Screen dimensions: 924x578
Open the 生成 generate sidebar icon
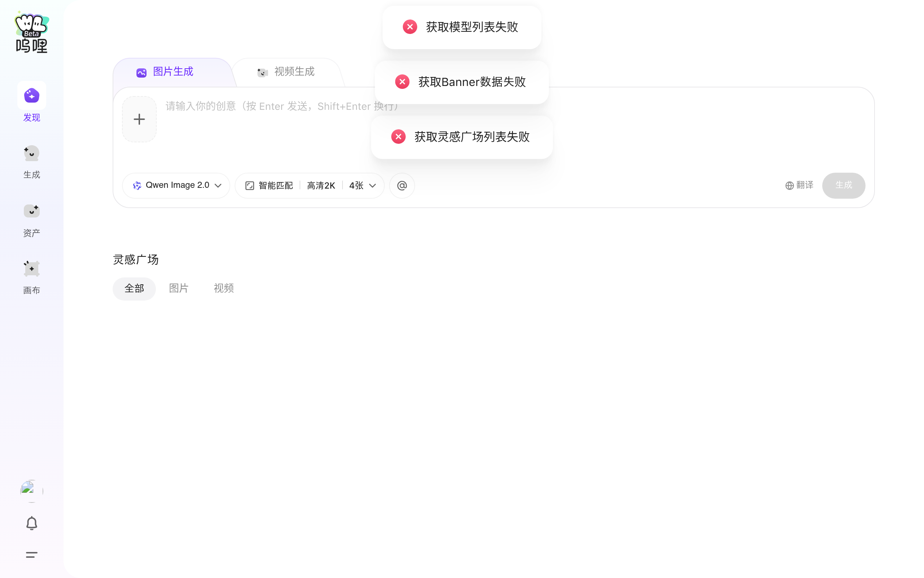[32, 154]
